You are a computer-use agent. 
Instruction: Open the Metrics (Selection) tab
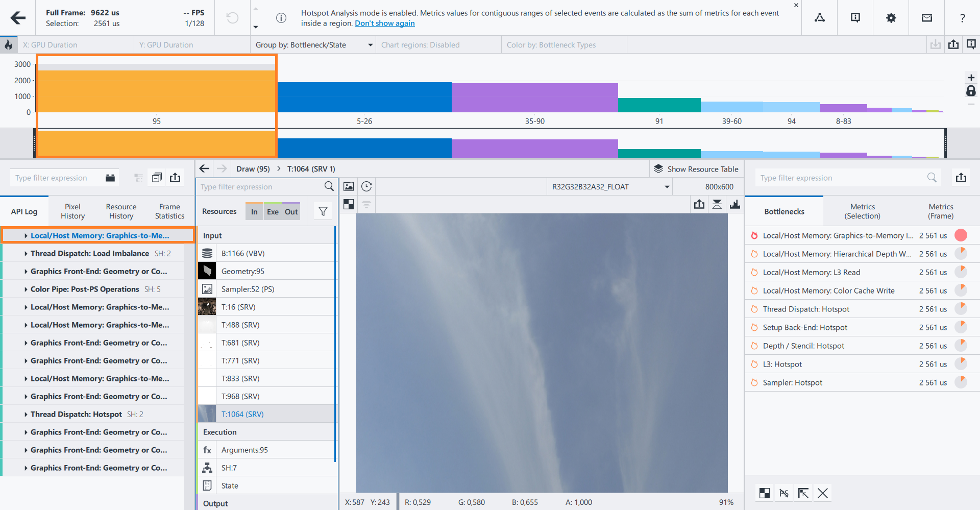[x=863, y=211]
